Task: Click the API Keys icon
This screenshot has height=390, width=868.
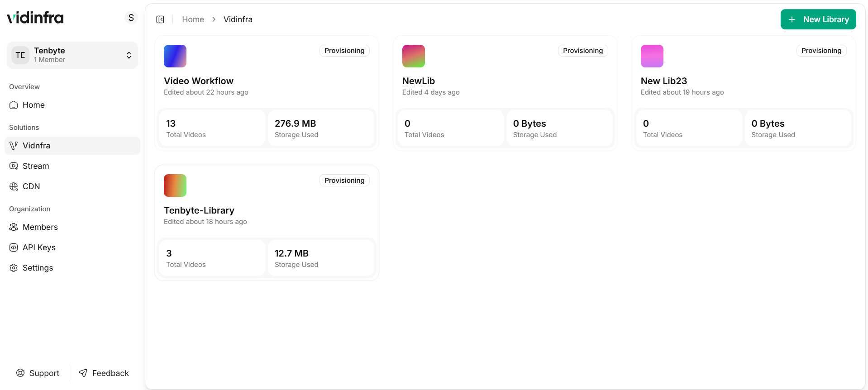Action: tap(14, 247)
